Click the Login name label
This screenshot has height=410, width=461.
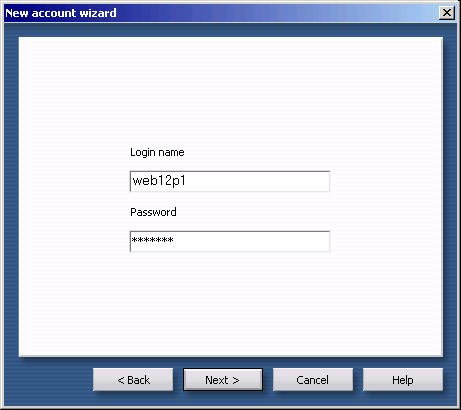tap(157, 152)
